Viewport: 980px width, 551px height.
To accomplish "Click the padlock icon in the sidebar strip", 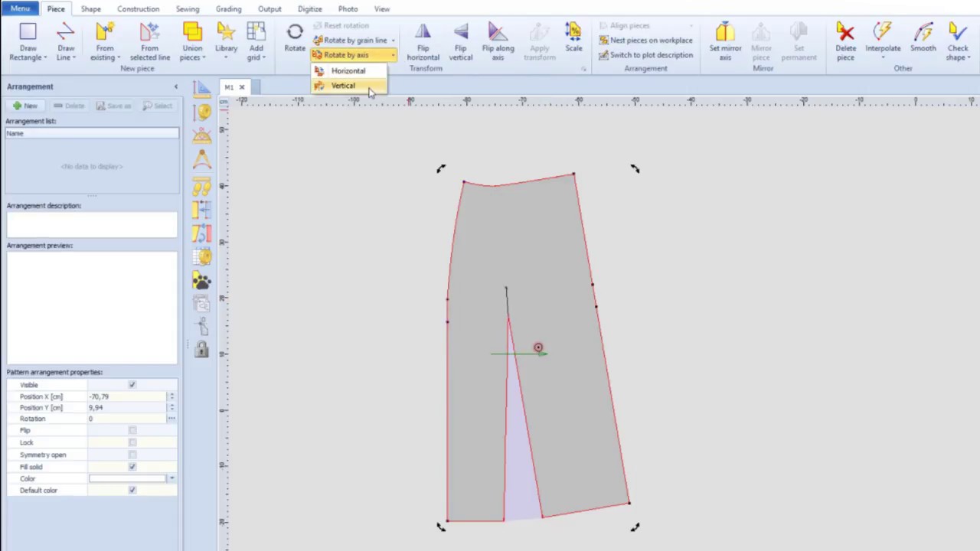I will click(201, 349).
